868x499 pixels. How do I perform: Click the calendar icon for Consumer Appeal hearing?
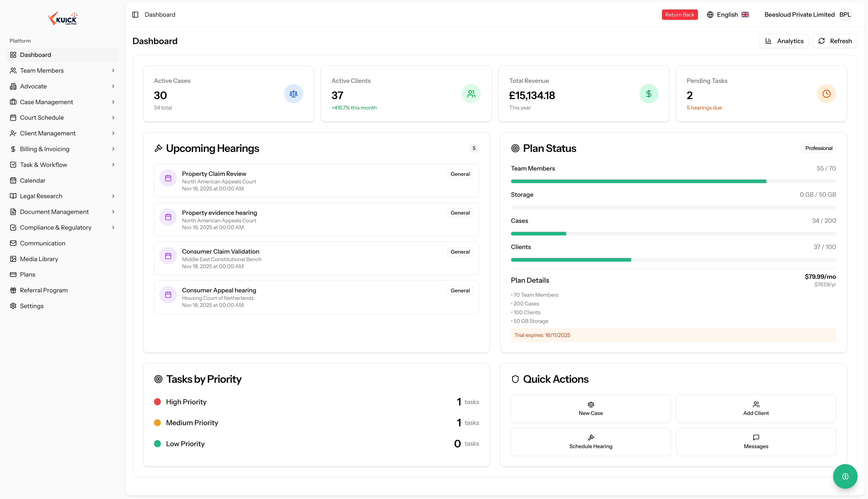click(x=168, y=295)
